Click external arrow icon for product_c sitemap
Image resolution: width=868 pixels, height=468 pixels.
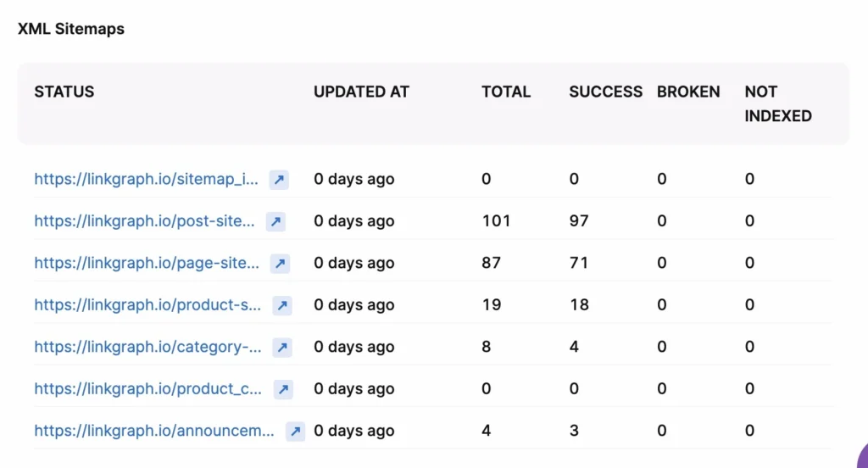pos(282,389)
